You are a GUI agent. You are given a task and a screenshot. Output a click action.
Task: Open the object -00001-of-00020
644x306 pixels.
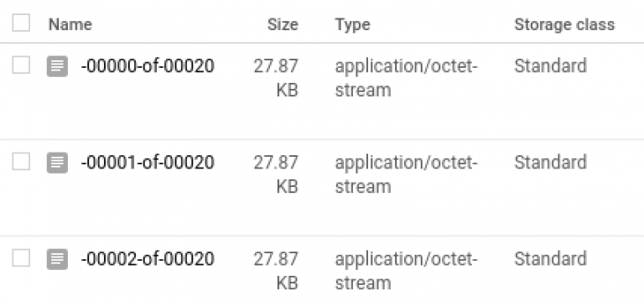tap(148, 163)
